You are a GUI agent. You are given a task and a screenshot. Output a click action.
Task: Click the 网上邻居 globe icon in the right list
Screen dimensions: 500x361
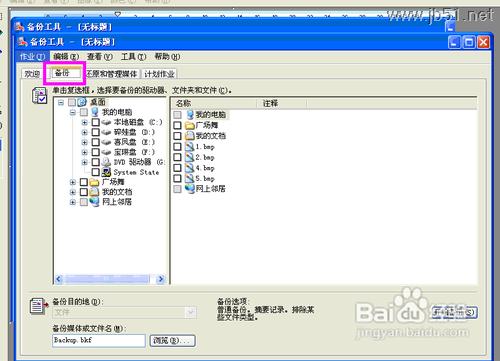click(190, 188)
